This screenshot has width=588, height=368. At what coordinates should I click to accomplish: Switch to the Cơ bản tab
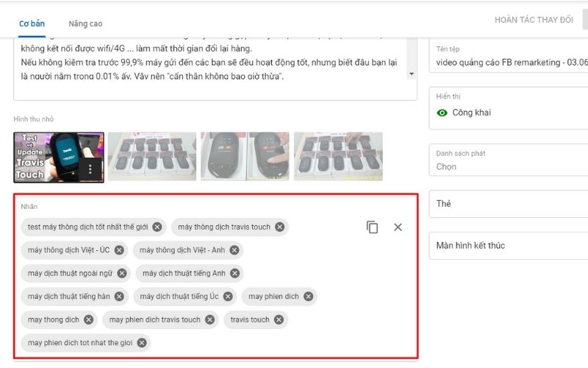[x=32, y=24]
